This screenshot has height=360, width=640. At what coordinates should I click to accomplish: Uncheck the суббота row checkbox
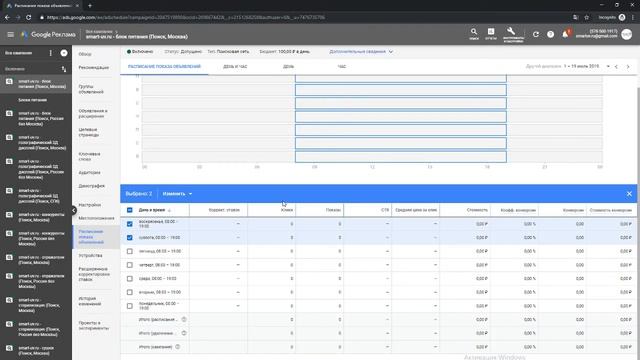tap(130, 238)
